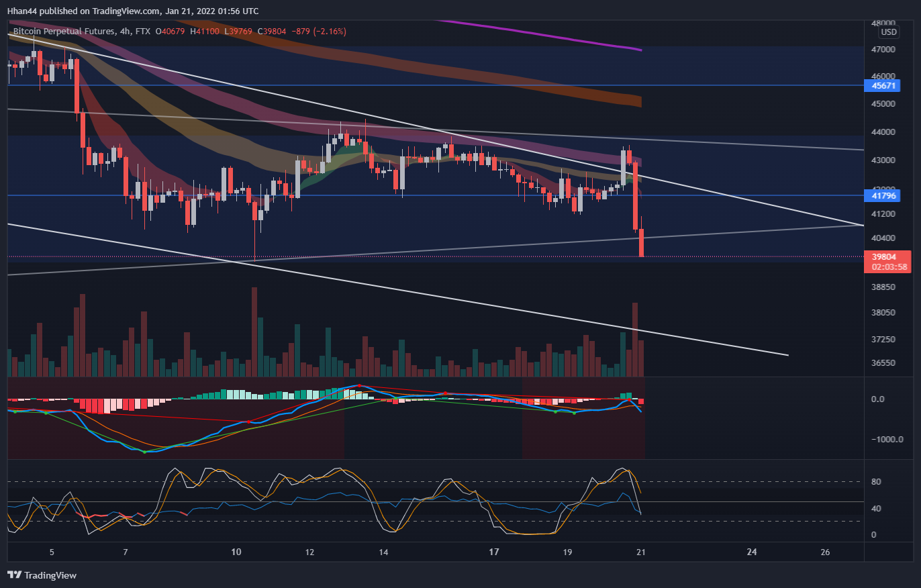Click the 43000 price axis label

coord(882,160)
